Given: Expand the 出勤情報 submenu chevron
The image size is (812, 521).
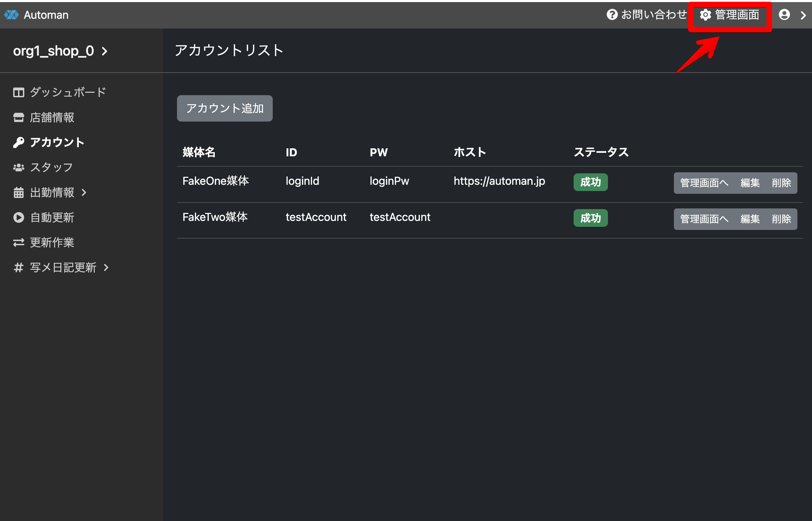Looking at the screenshot, I should (x=84, y=192).
